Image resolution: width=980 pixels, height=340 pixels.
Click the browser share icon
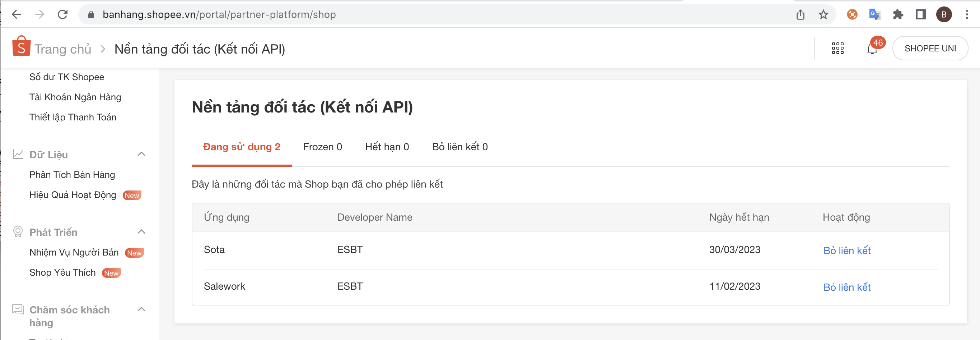[x=801, y=15]
